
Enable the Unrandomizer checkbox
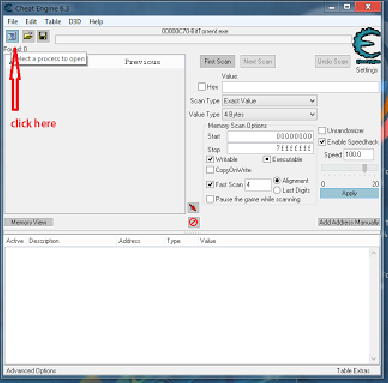pyautogui.click(x=322, y=130)
